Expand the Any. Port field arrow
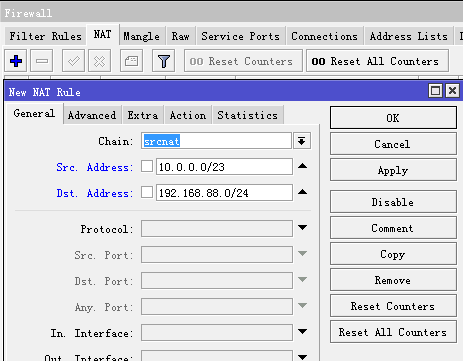Image resolution: width=463 pixels, height=361 pixels. [x=302, y=306]
